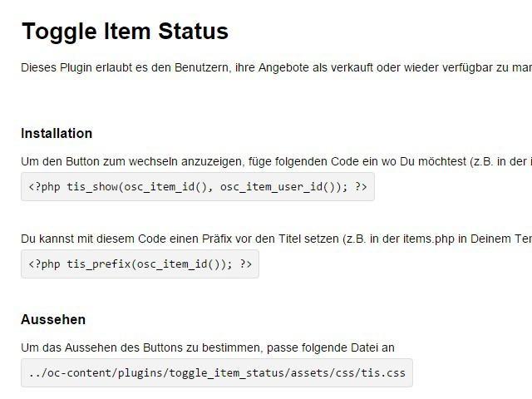The height and width of the screenshot is (399, 532).
Task: Click the sentence beginning 'Um den Button zum wechseln'
Action: pos(277,161)
